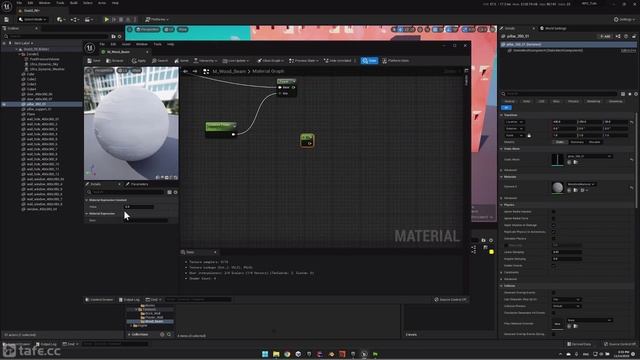Switch to the Parameters tab
Viewport: 640px width, 360px height.
pyautogui.click(x=137, y=184)
